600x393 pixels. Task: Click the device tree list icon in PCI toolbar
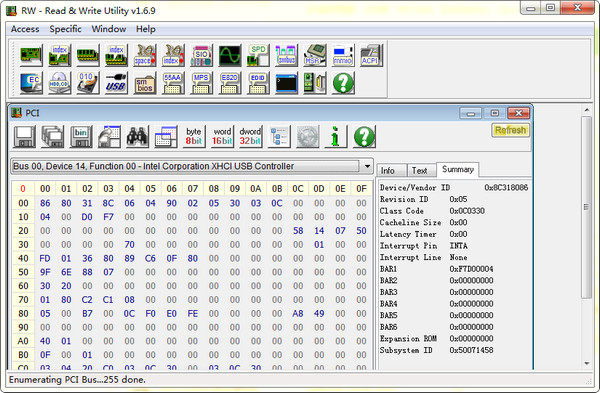[279, 137]
